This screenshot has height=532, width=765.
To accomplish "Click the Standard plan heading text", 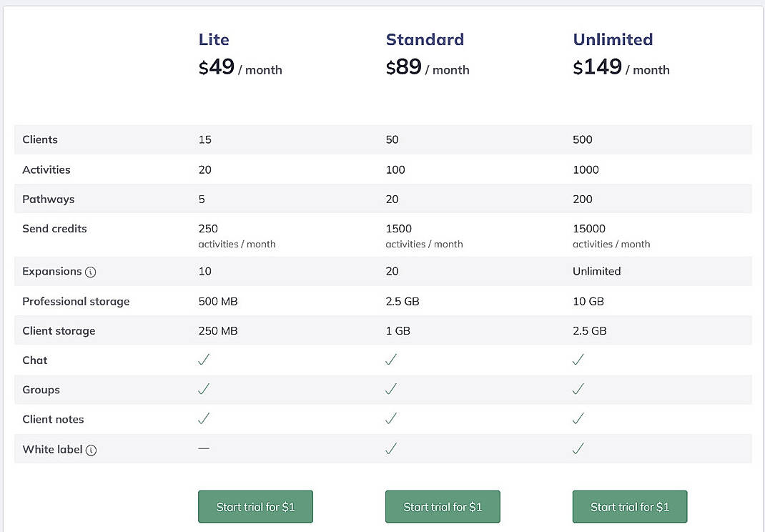I will pos(425,39).
